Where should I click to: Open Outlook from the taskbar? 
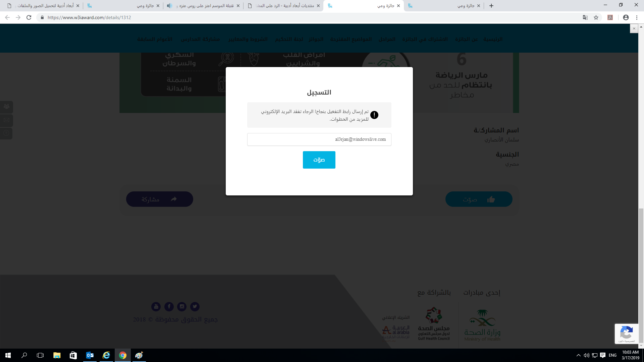point(90,355)
